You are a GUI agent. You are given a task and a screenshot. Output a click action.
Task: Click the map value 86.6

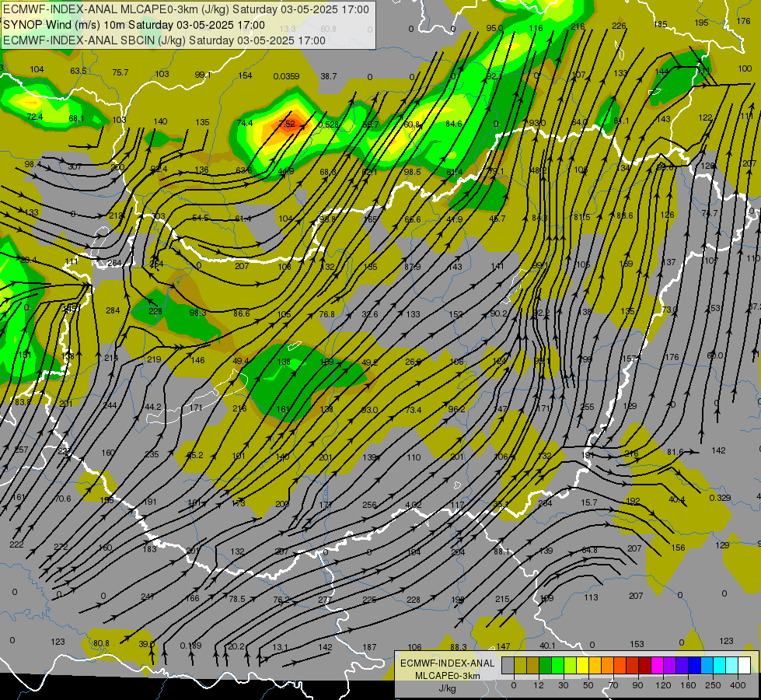point(242,313)
